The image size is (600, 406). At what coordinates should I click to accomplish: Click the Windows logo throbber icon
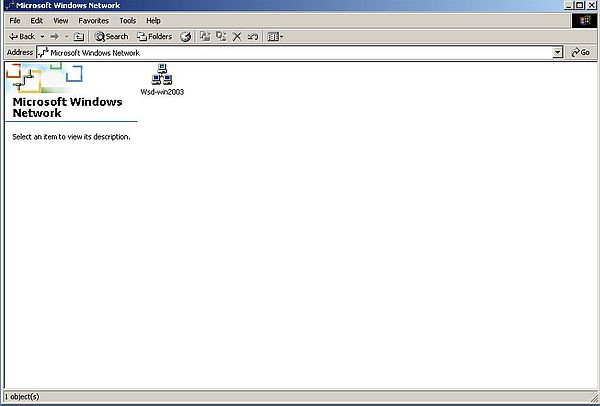click(x=584, y=21)
